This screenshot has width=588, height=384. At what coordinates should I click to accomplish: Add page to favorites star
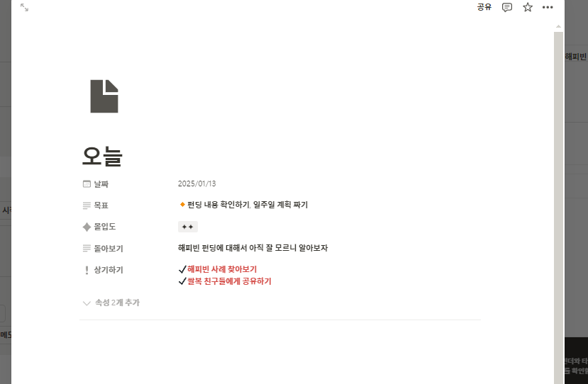528,7
